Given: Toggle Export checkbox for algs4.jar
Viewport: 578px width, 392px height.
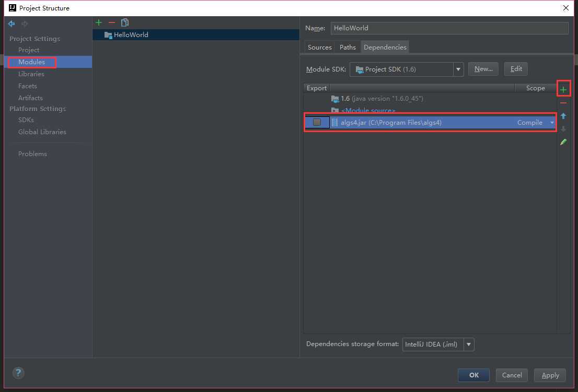Looking at the screenshot, I should [317, 122].
